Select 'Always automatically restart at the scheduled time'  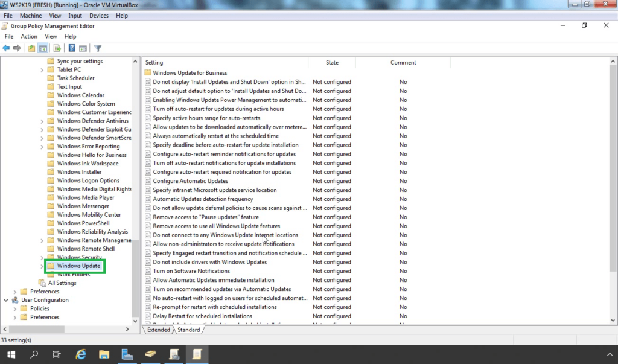[x=215, y=136]
